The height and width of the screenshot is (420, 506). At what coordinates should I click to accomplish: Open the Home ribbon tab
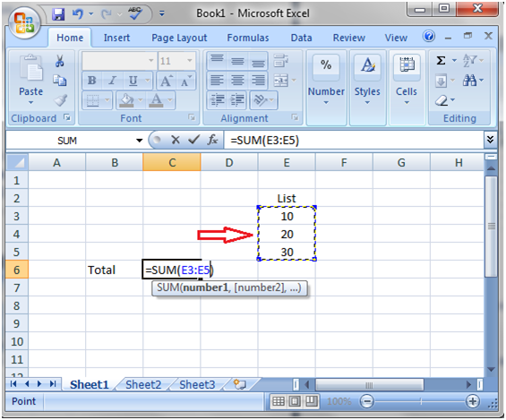click(70, 38)
